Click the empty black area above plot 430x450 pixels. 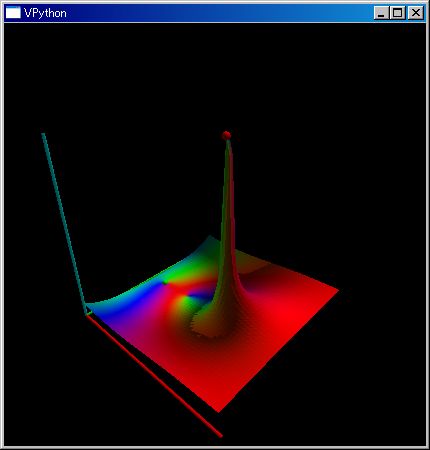click(x=213, y=73)
